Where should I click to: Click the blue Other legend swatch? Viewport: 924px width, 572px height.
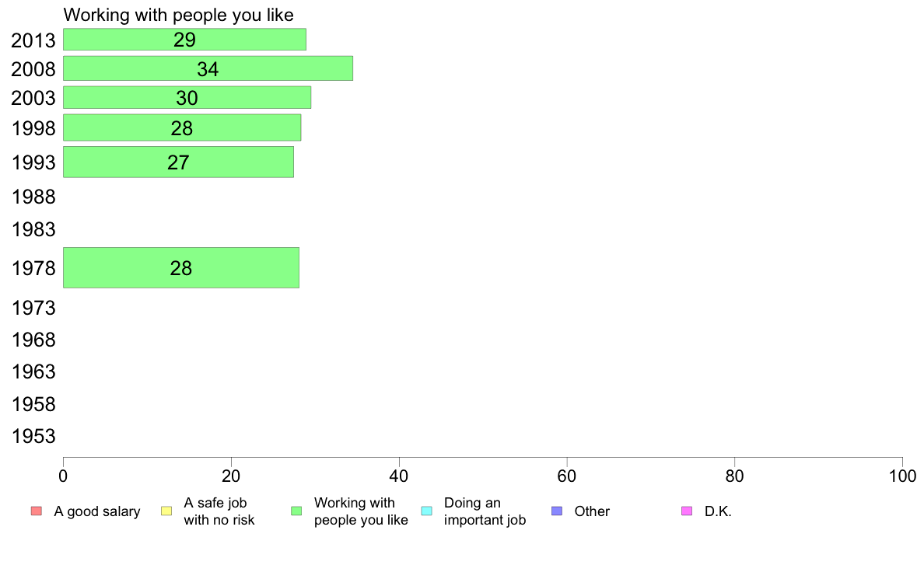click(x=556, y=511)
